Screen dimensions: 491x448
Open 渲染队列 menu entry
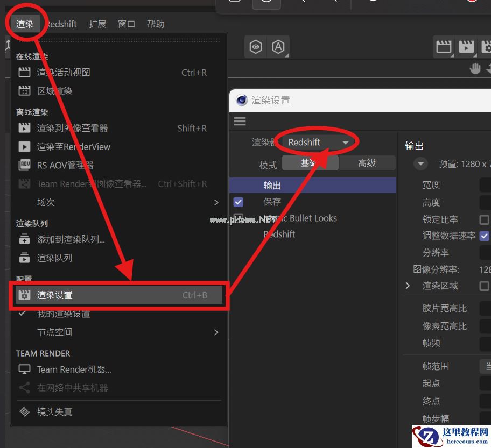[119, 258]
